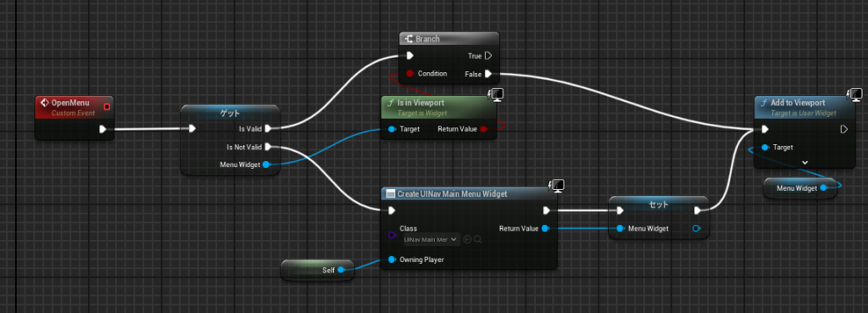Click the Self node output pin

coord(341,270)
